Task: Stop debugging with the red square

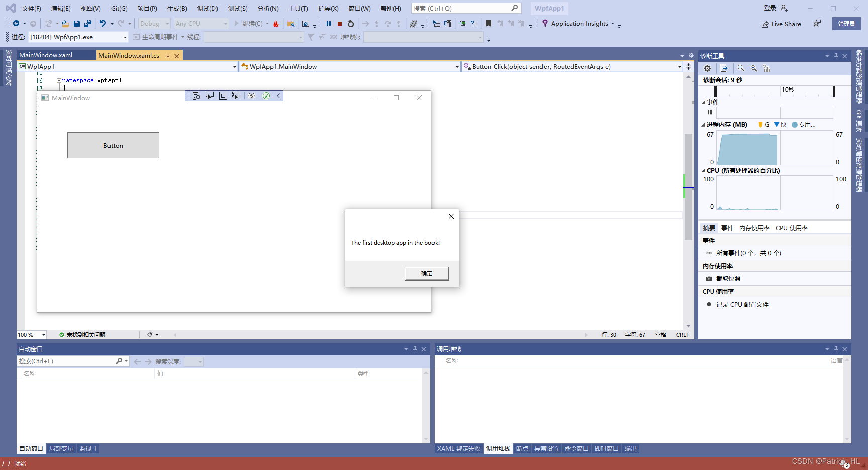Action: click(x=340, y=24)
